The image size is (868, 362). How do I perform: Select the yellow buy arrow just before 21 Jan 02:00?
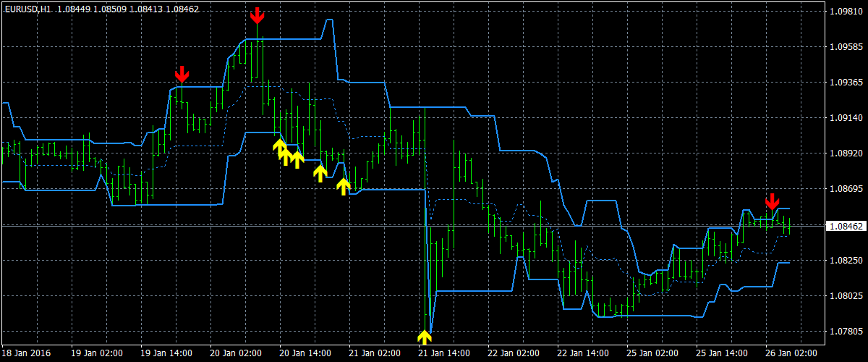(344, 187)
